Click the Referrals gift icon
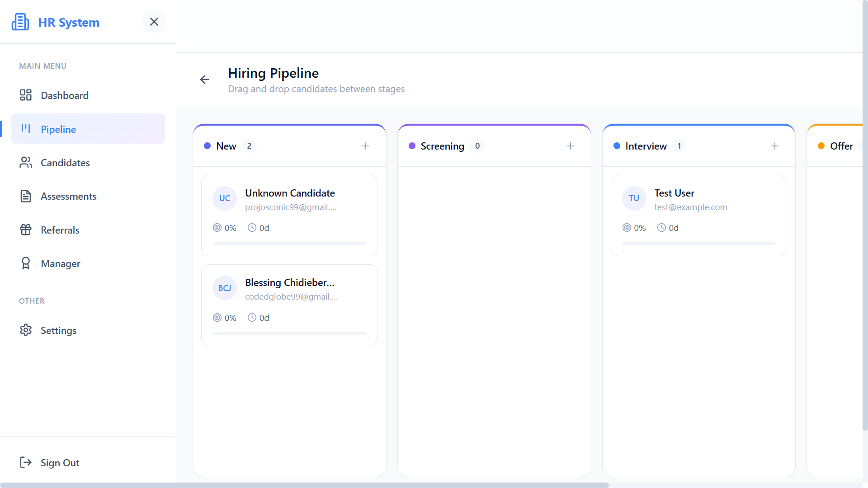Screen dimensions: 868x488 coord(25,230)
